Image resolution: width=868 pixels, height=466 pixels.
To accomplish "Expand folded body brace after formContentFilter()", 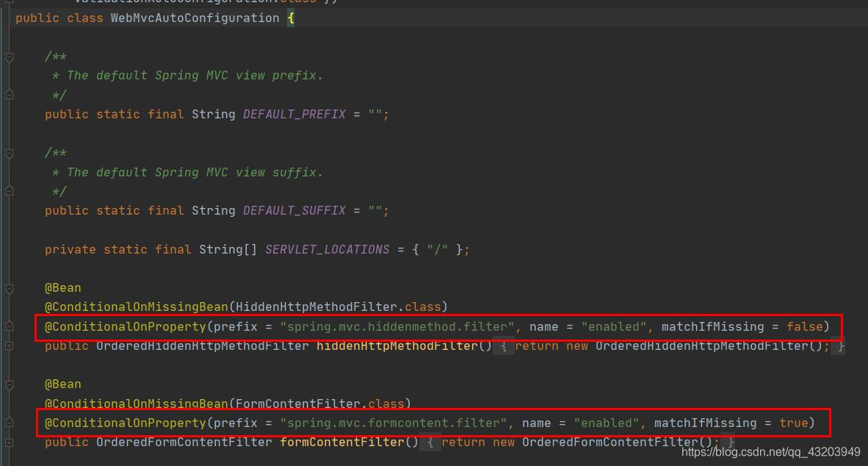I will pos(430,442).
